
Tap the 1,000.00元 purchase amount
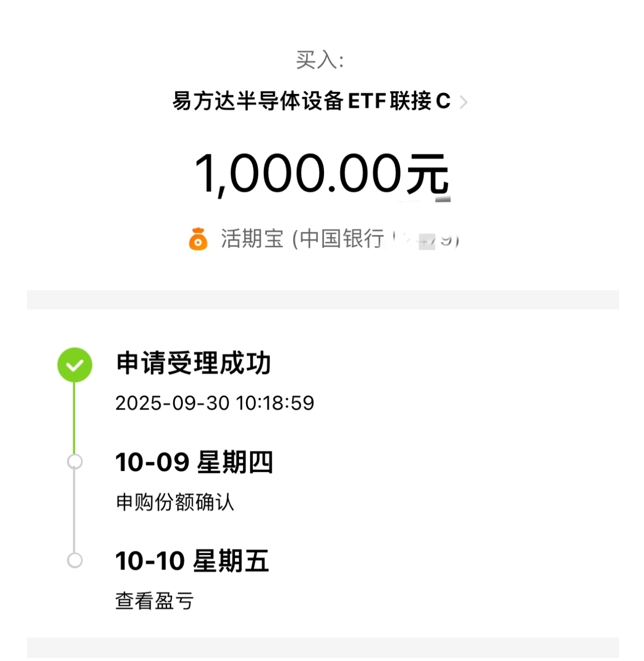pyautogui.click(x=322, y=174)
